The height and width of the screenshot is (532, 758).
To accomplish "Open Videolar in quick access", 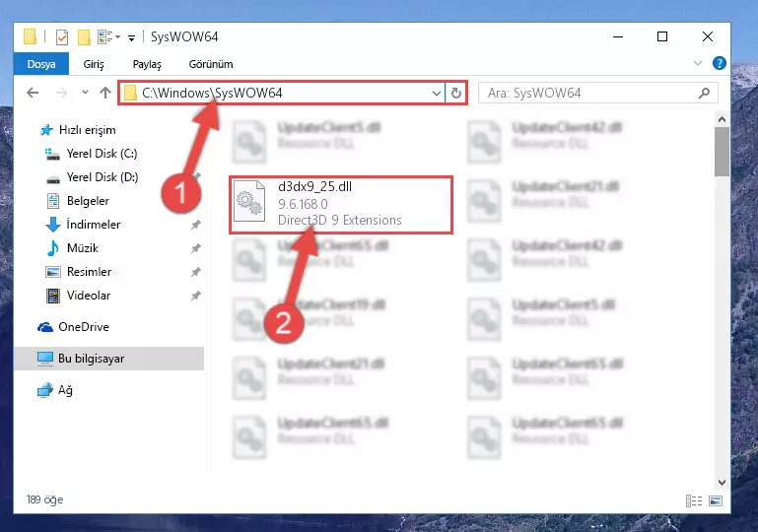I will (x=89, y=296).
